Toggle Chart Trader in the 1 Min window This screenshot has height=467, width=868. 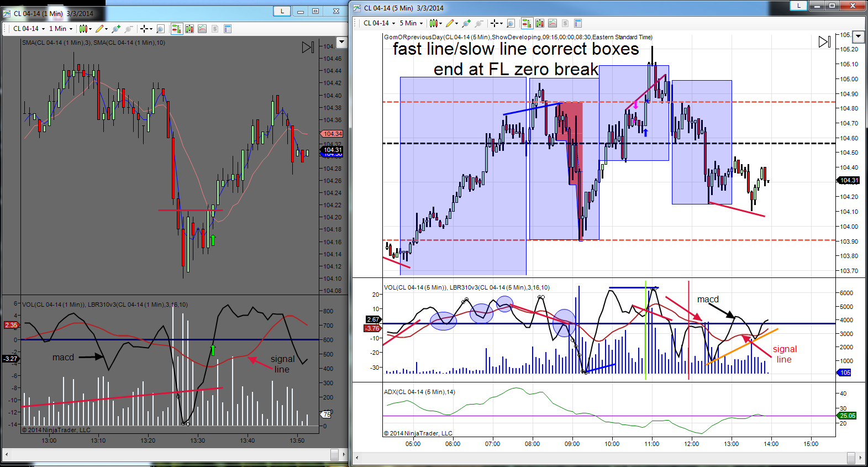[x=177, y=29]
